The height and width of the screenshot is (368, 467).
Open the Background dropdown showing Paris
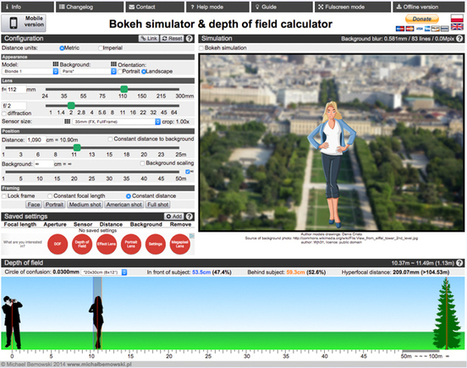(x=88, y=71)
